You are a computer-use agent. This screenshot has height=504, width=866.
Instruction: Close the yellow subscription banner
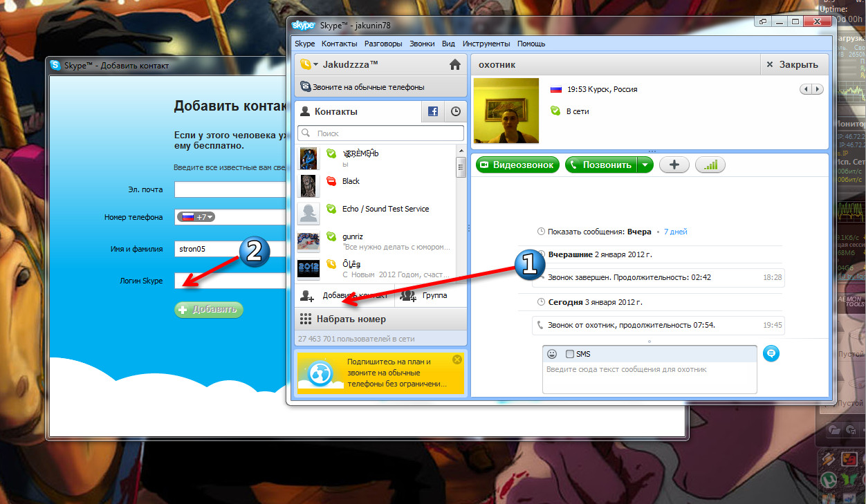click(457, 360)
